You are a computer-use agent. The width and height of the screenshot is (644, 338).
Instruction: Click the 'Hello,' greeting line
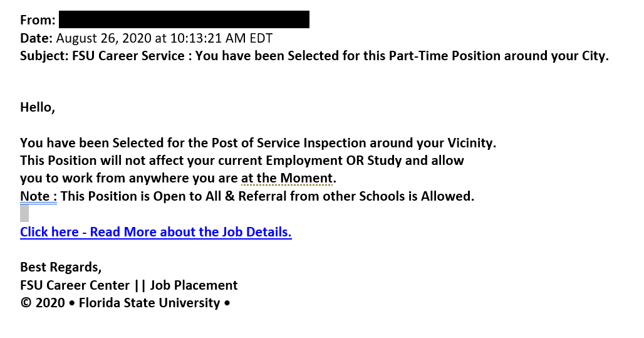pyautogui.click(x=38, y=107)
